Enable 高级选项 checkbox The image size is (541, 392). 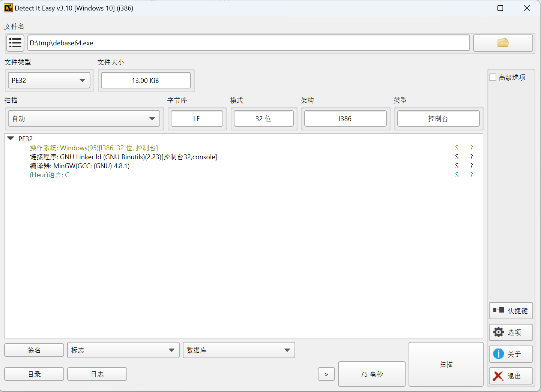[x=493, y=77]
